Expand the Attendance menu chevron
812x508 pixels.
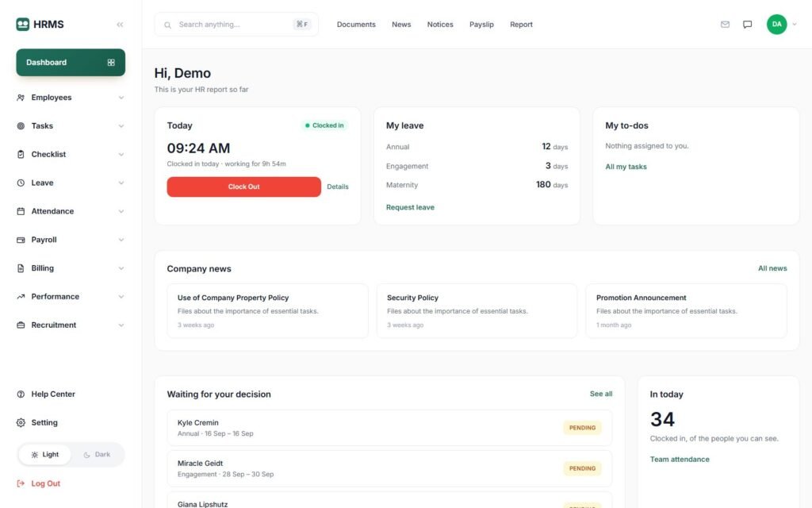pyautogui.click(x=121, y=211)
